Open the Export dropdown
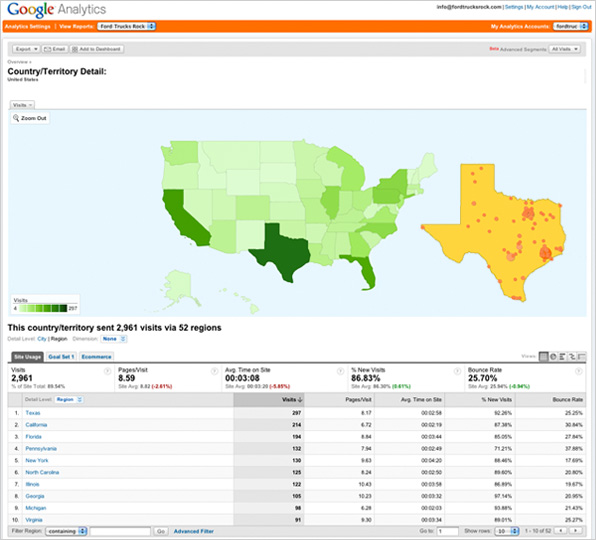596x540 pixels. pos(26,49)
